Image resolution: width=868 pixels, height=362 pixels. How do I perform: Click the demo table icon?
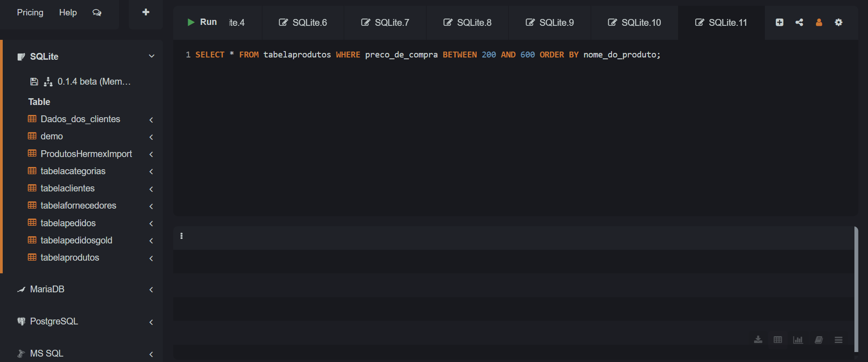(x=32, y=136)
